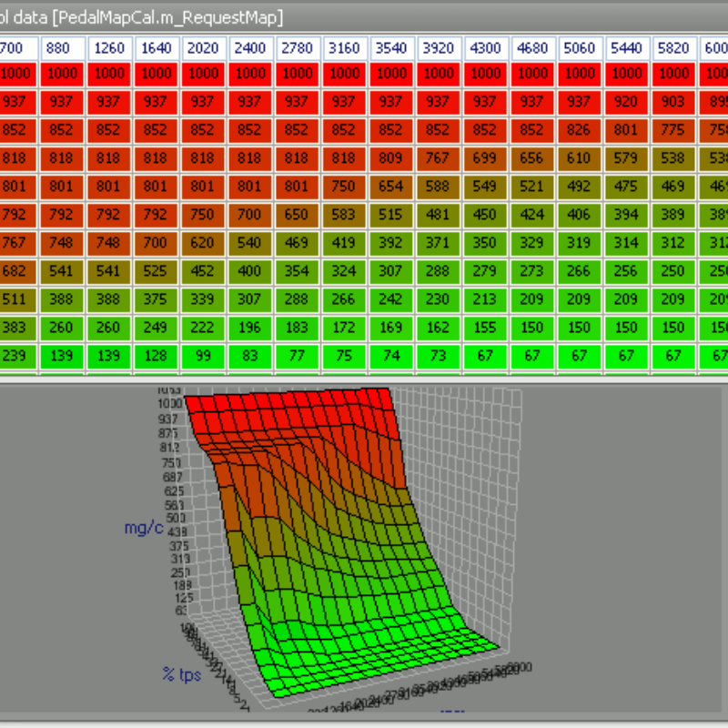Screen dimensions: 728x728
Task: Click the cell containing 682
Action: coord(14,272)
